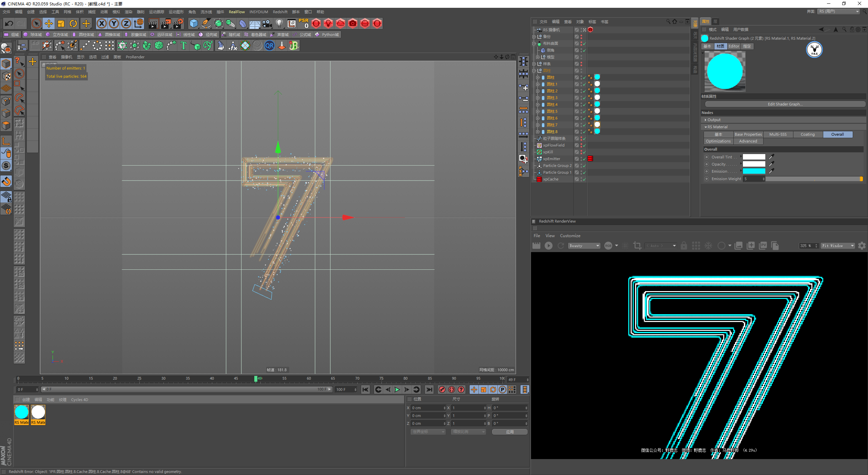This screenshot has width=868, height=475.
Task: Select the white RS Material thumbnail
Action: click(38, 412)
